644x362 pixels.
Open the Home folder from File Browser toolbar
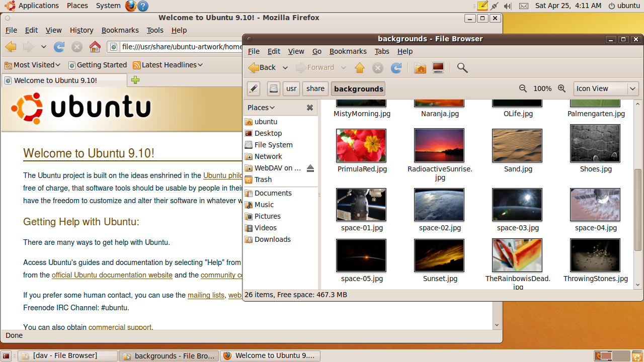point(420,68)
